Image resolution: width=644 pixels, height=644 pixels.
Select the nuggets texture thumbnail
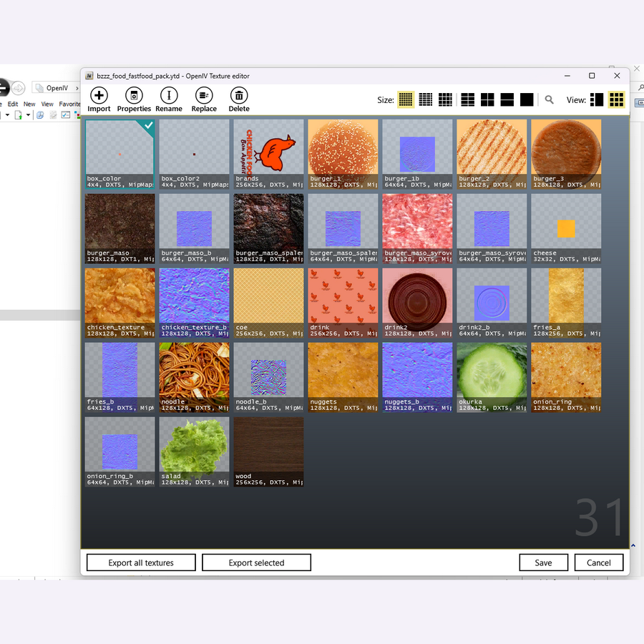[343, 377]
